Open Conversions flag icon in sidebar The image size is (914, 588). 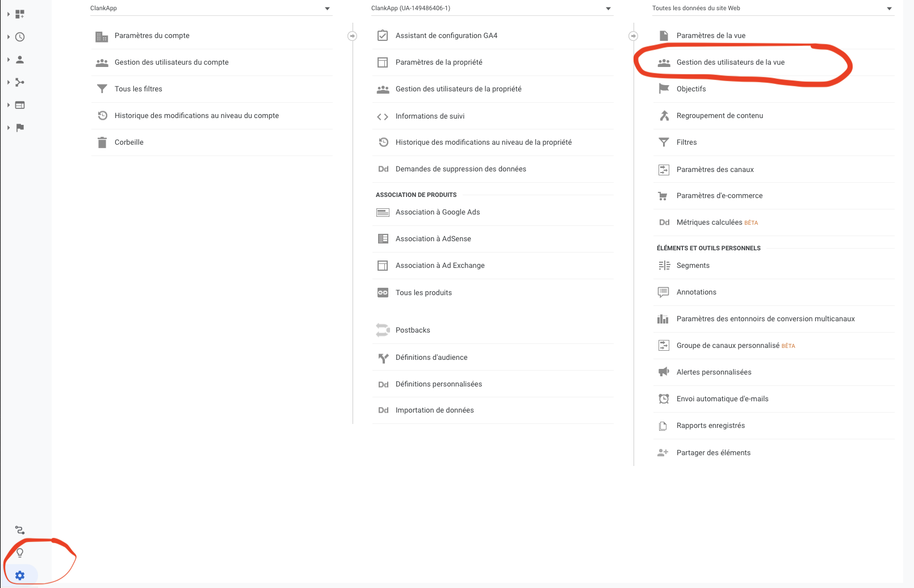coord(20,128)
